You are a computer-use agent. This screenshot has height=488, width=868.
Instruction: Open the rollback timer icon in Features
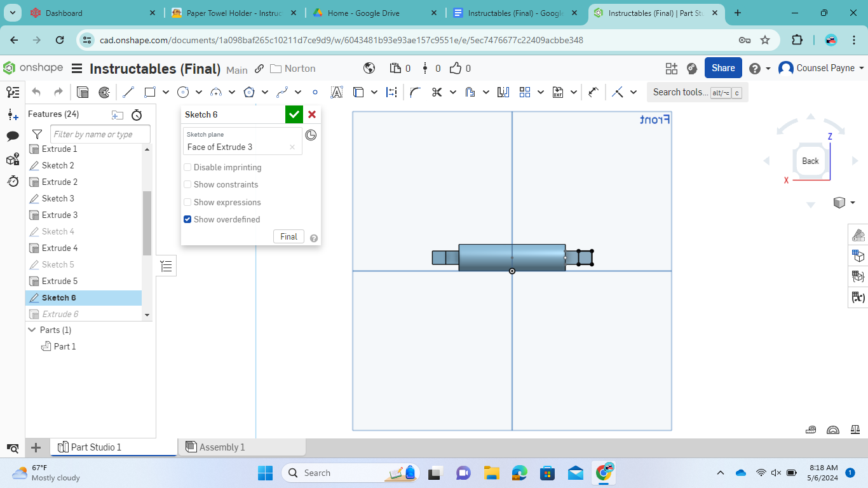pos(137,115)
